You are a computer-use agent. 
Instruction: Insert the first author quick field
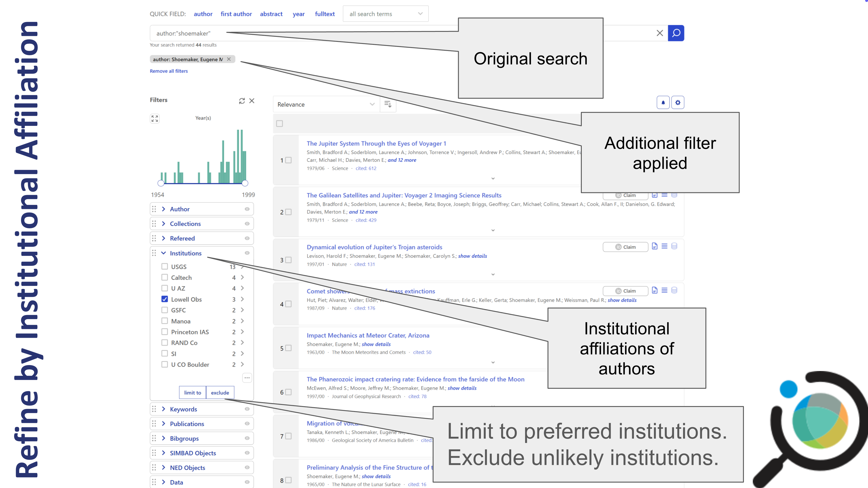tap(236, 14)
